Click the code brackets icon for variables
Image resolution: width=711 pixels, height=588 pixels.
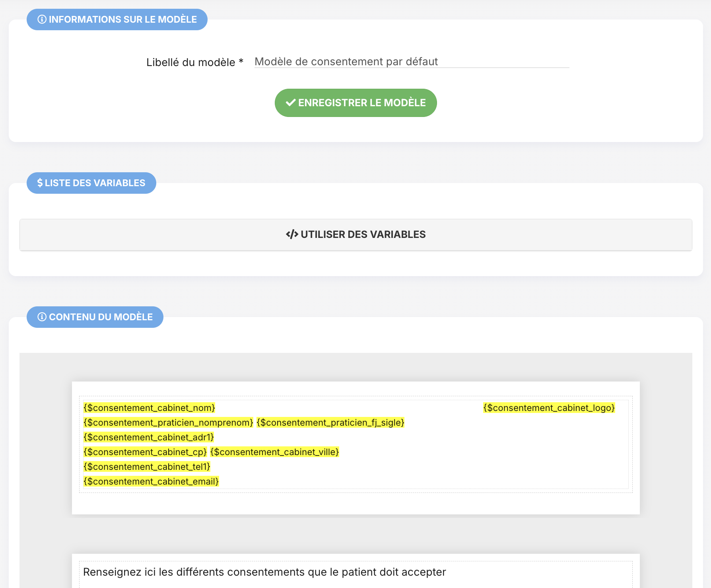pos(292,234)
